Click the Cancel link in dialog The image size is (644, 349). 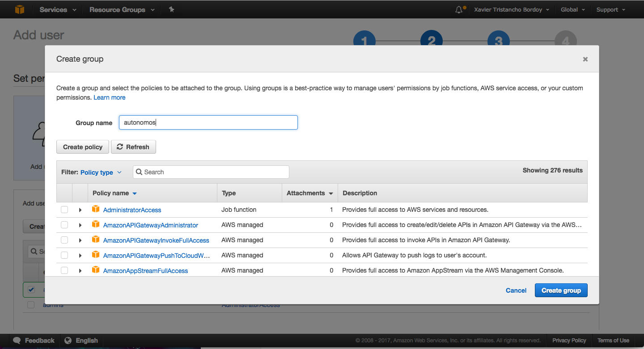coord(516,290)
